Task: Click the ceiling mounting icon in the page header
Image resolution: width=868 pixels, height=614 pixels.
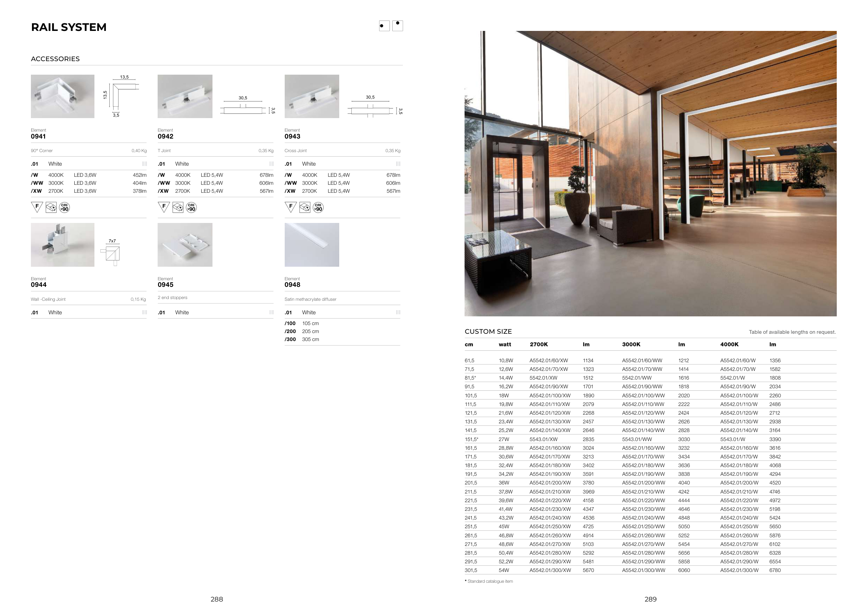Action: [x=398, y=26]
